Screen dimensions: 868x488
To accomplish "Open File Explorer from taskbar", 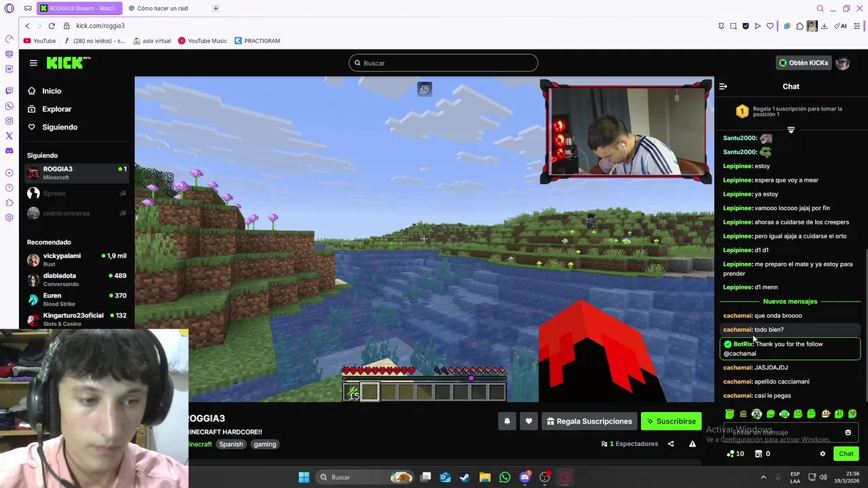I will click(485, 477).
